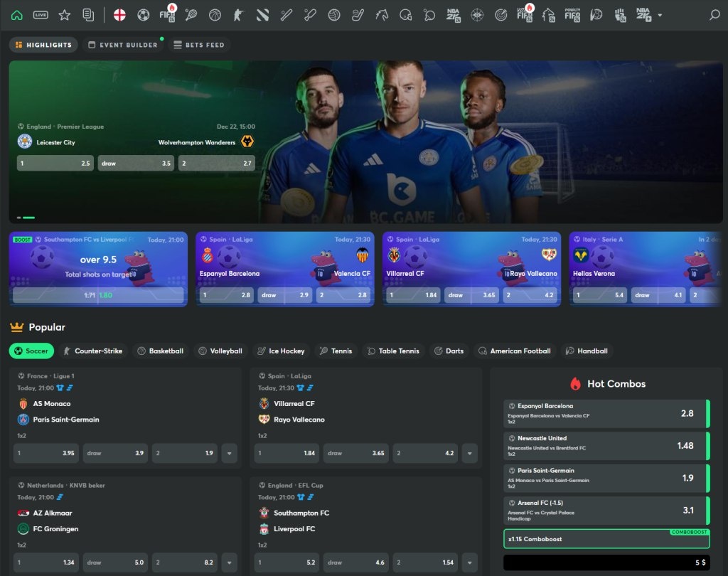Edit the 5 $ stake field
Screen dimensions: 728x576
[x=606, y=562]
